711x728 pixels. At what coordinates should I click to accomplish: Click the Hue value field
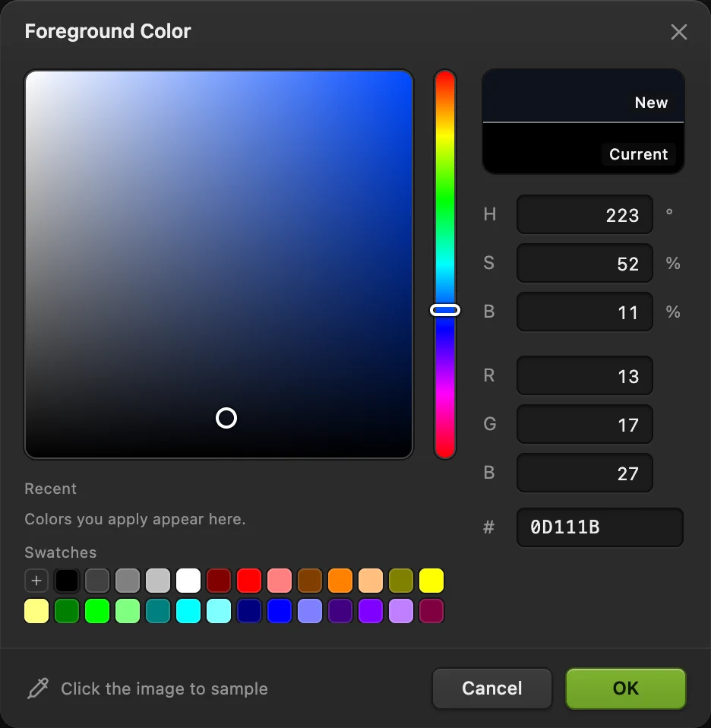pos(585,214)
